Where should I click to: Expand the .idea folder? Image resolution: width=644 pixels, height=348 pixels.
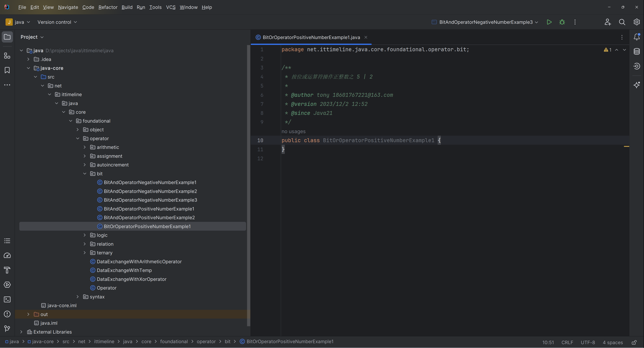[28, 59]
